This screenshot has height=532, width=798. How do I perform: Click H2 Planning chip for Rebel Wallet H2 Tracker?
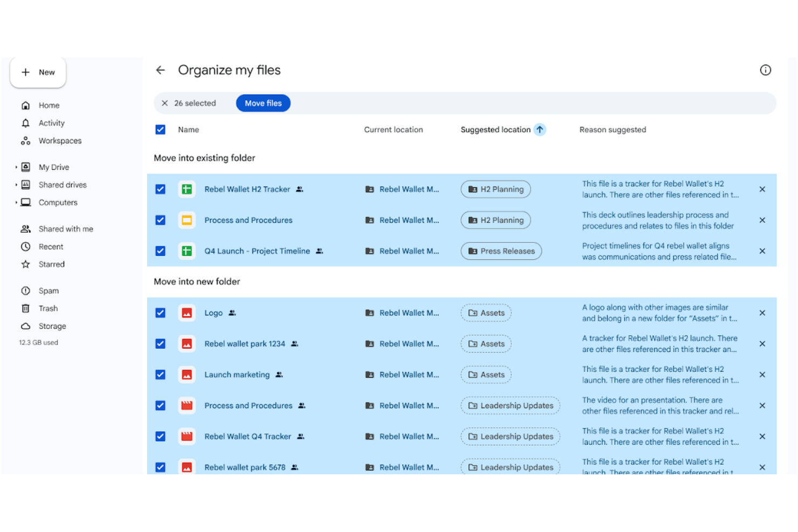[x=496, y=189]
